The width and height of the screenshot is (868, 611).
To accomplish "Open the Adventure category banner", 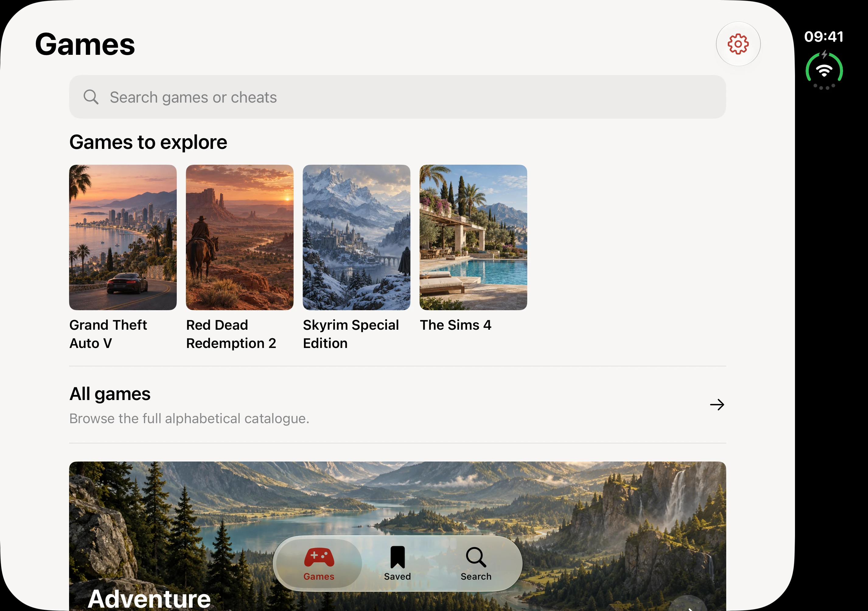I will pos(397,536).
